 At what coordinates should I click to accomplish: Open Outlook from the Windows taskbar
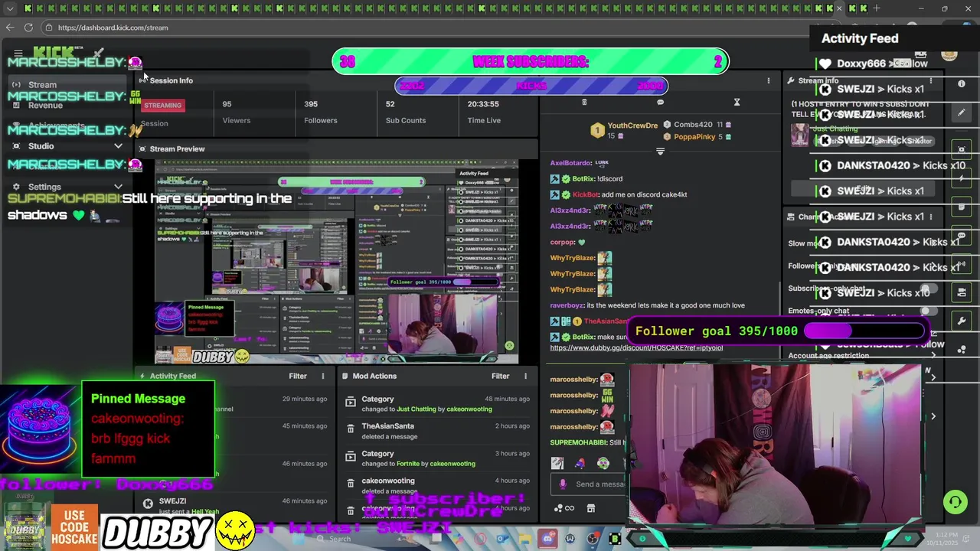502,539
